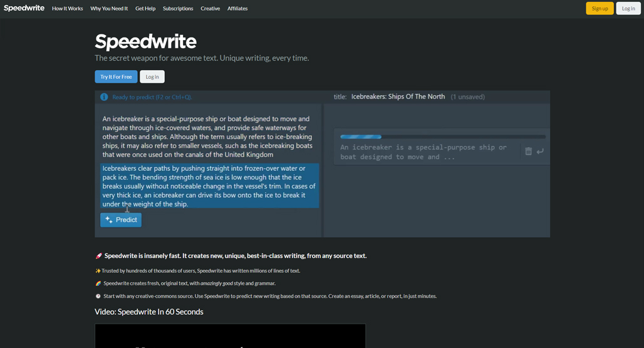
Task: Click the Ready to predict status text
Action: coord(152,97)
